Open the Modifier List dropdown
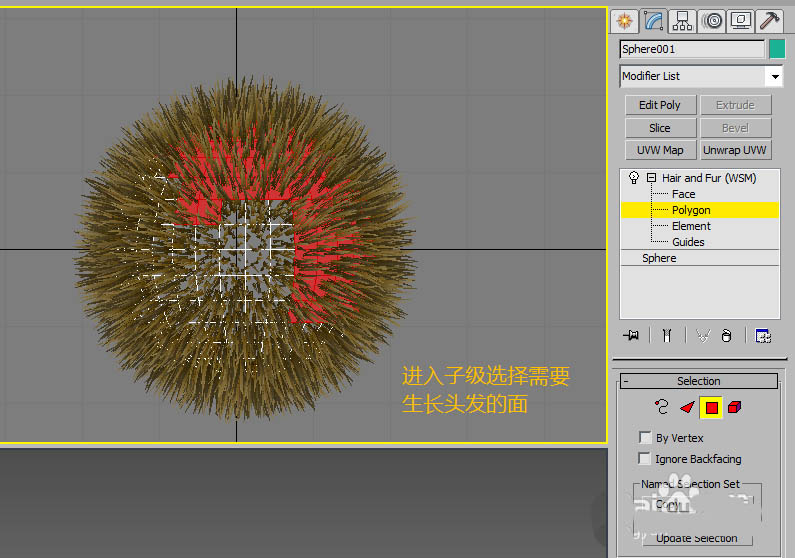This screenshot has height=558, width=795. (x=701, y=76)
